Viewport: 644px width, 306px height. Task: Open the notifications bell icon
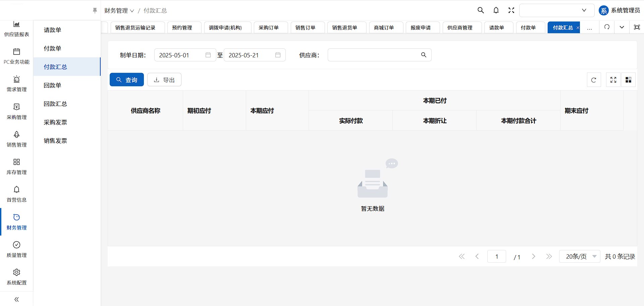click(x=496, y=10)
